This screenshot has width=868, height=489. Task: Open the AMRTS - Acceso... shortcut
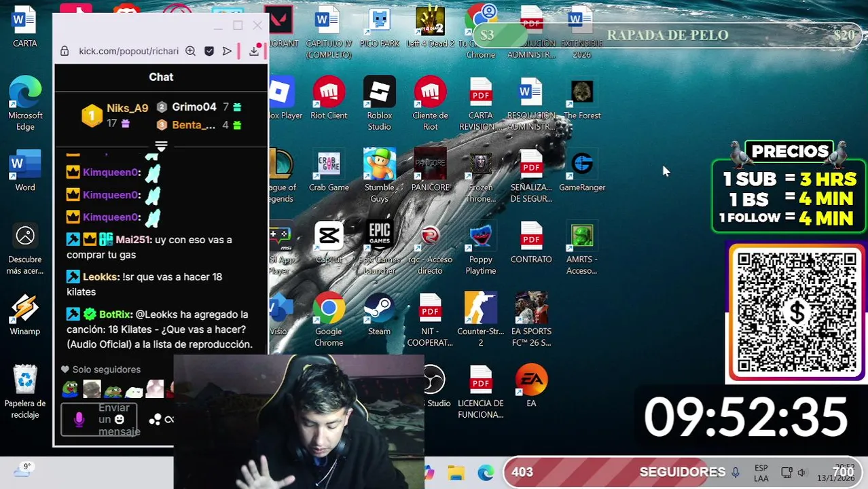point(582,247)
